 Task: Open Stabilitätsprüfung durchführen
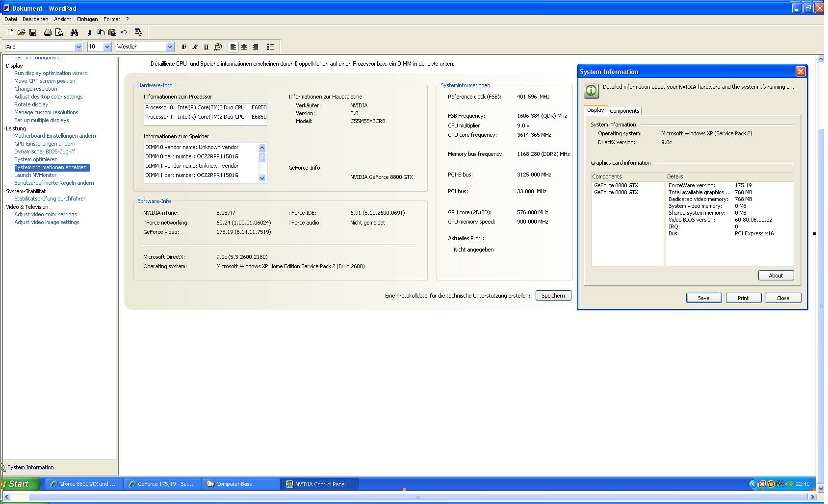pos(51,199)
